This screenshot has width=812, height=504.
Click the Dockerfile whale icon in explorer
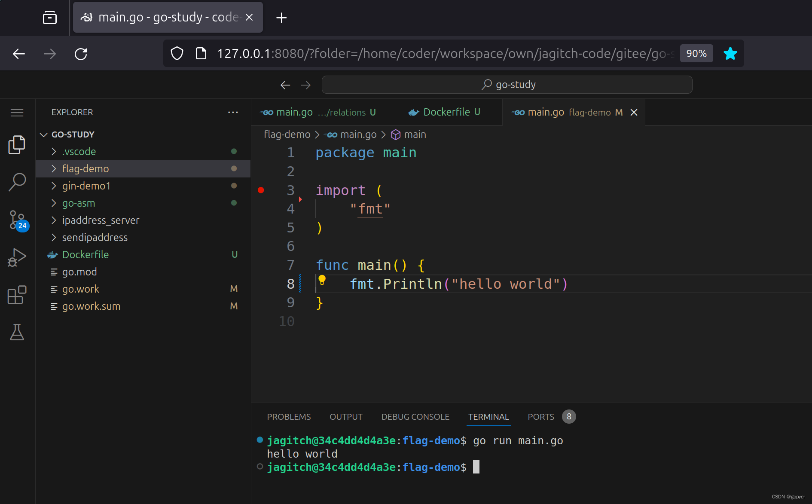click(x=52, y=255)
